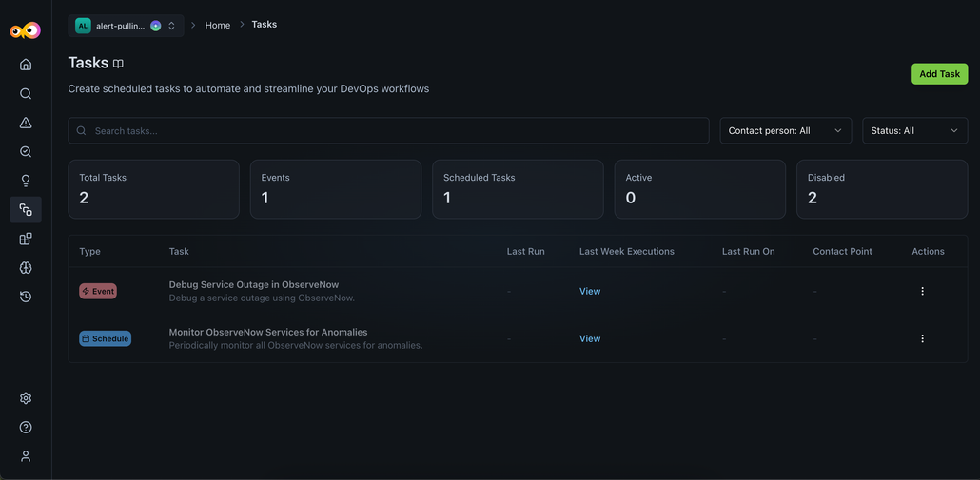The height and width of the screenshot is (480, 980).
Task: Open the Status filter dropdown
Action: tap(915, 130)
